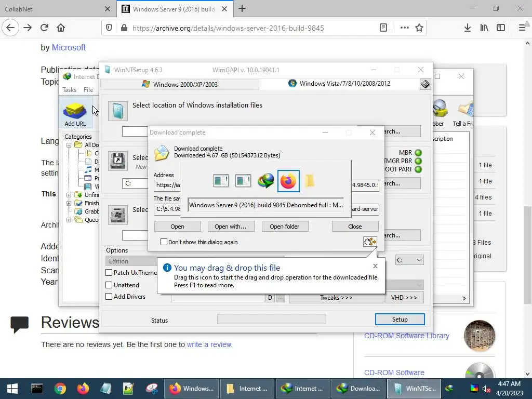Switch to Windows Vista/7/8/10/2008/2012 tab
The height and width of the screenshot is (399, 532).
(339, 84)
